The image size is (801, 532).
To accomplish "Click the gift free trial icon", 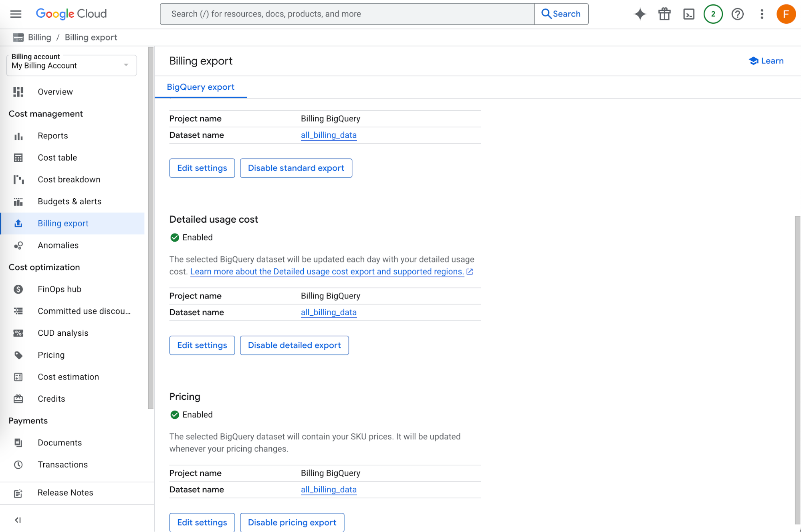I will pos(664,14).
